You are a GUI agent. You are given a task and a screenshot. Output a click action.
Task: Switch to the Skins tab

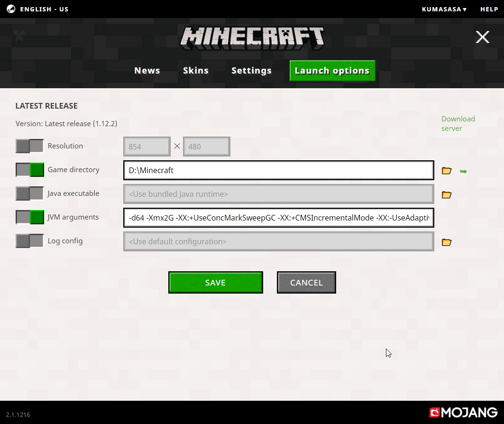(196, 70)
